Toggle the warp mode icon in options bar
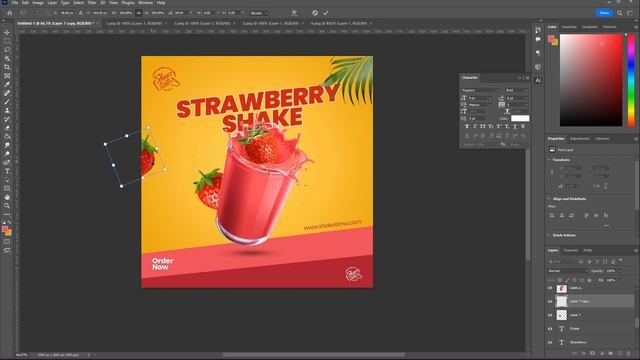The image size is (640, 360). (x=294, y=13)
